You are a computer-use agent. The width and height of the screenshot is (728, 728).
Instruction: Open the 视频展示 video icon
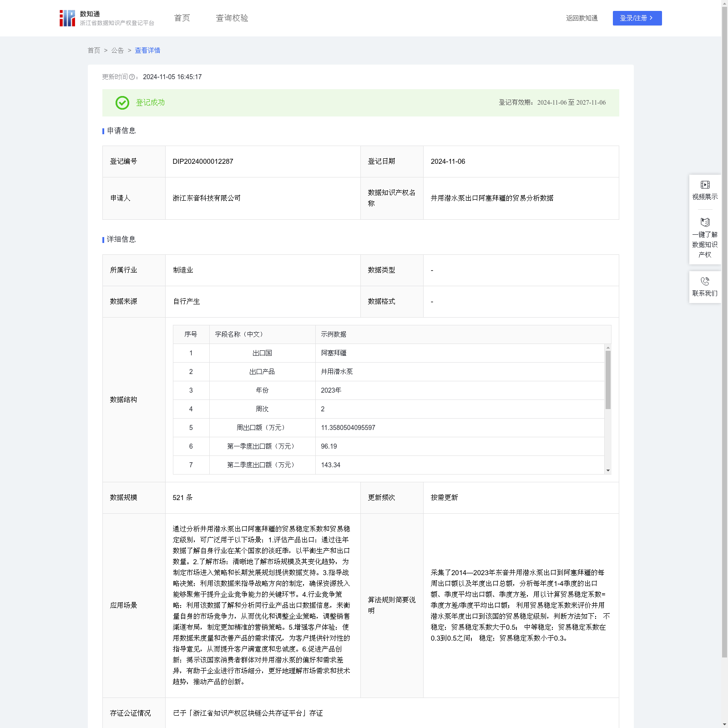pos(705,185)
